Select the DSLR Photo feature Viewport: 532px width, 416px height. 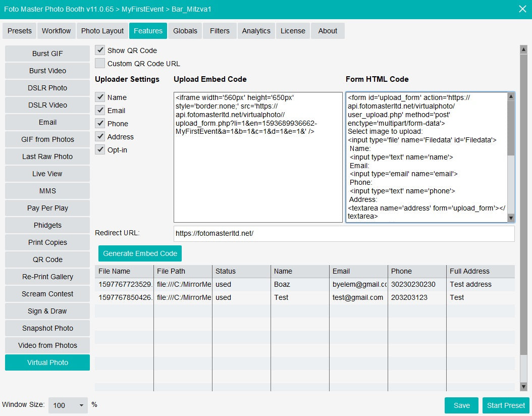pos(47,88)
